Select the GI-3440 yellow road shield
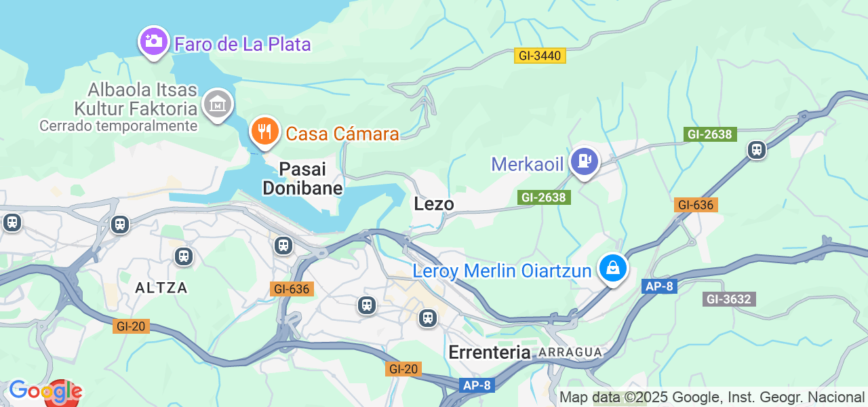 [x=540, y=56]
